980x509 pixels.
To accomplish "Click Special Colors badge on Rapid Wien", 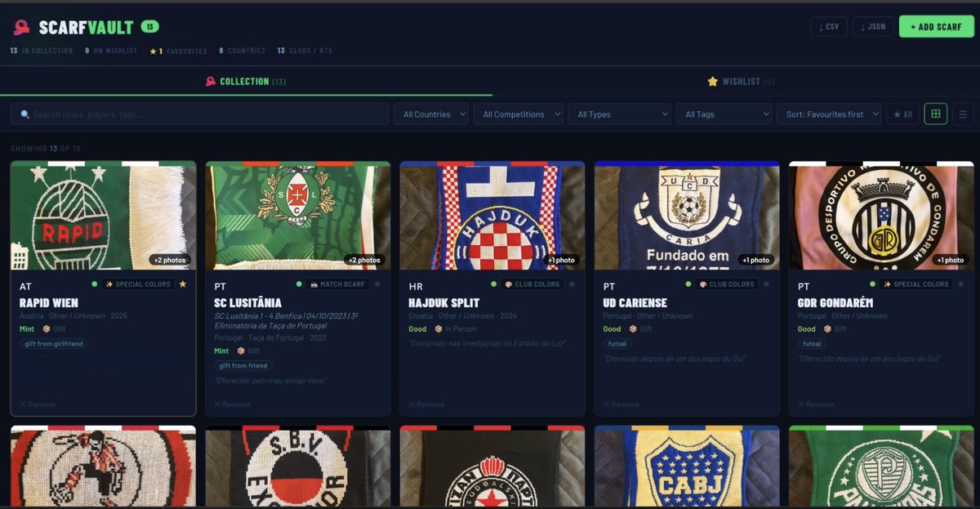I will point(138,284).
